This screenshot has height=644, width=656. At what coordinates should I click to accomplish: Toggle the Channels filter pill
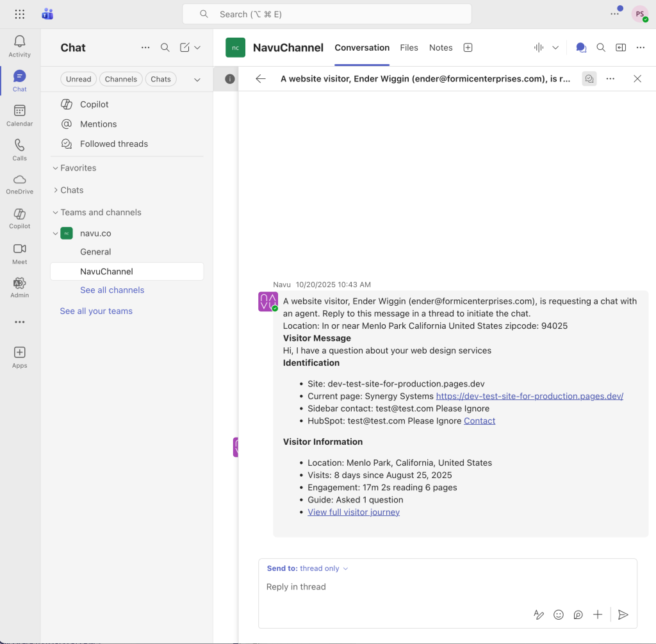121,79
